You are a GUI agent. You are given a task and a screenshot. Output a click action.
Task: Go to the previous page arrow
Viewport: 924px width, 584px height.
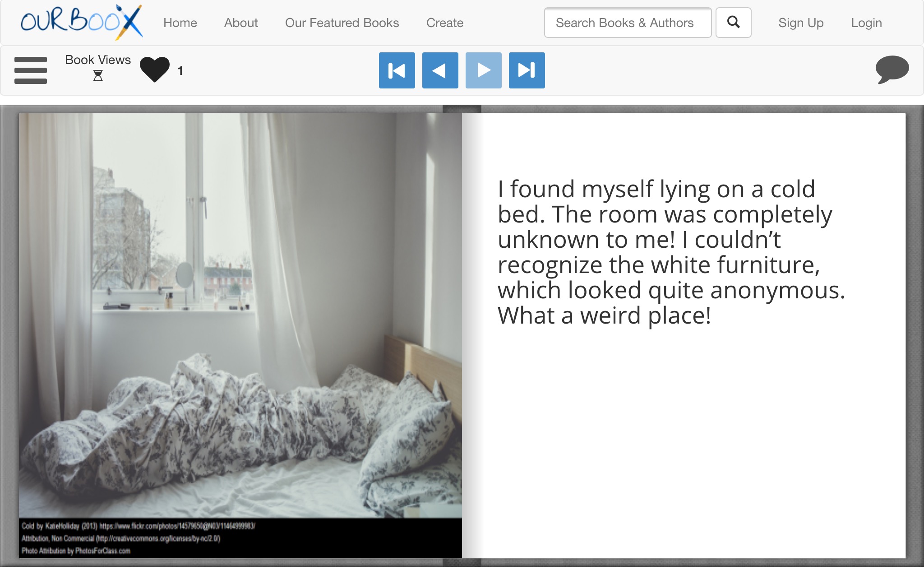click(440, 70)
